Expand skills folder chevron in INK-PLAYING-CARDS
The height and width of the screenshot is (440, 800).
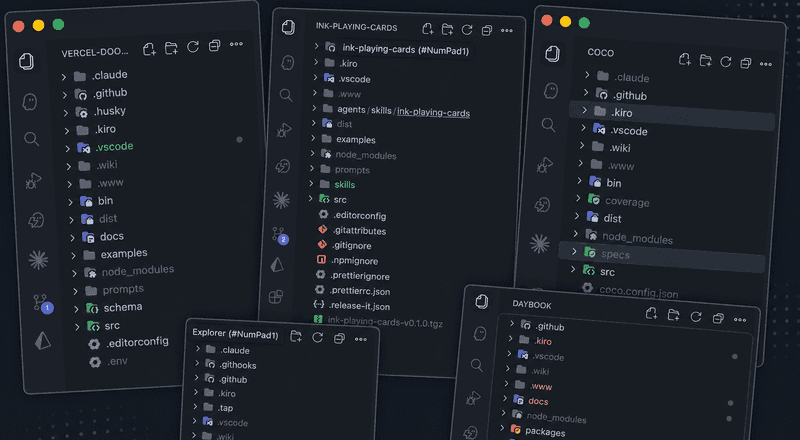click(x=311, y=183)
